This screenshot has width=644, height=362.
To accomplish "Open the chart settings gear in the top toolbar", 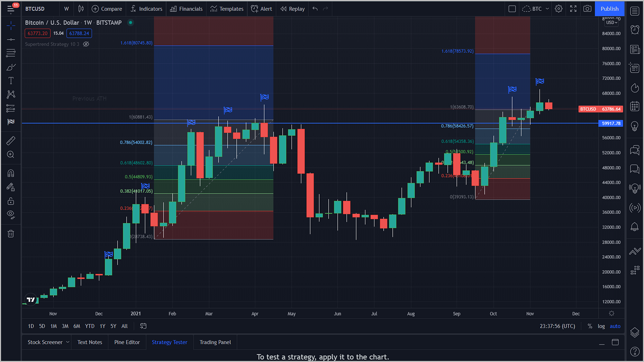I will tap(558, 9).
